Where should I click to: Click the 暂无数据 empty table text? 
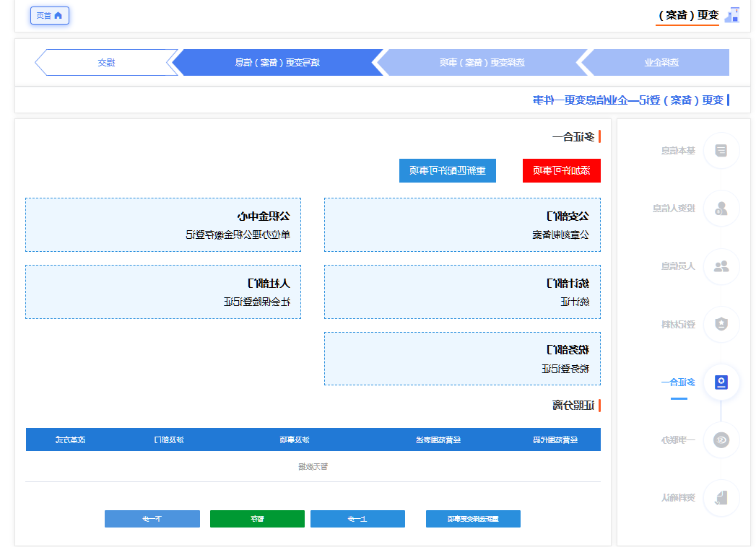tap(313, 466)
